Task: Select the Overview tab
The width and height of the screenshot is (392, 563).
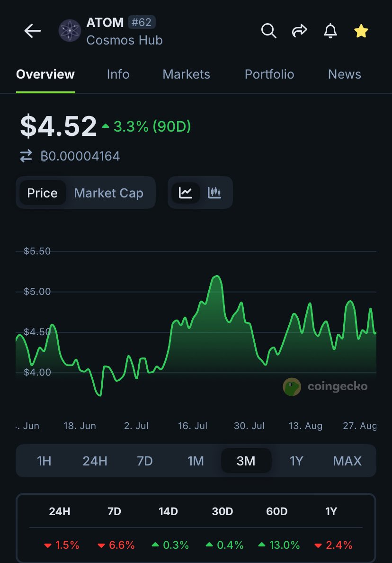Action: pyautogui.click(x=45, y=74)
